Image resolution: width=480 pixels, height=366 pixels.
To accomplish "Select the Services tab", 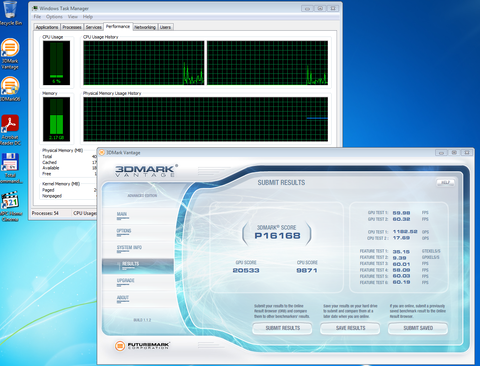I will pos(93,27).
